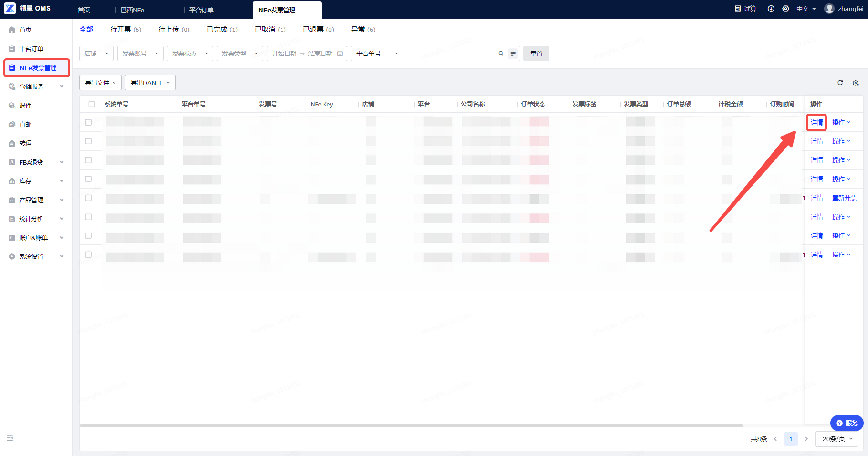This screenshot has width=868, height=456.
Task: Click the settings target icon in top bar
Action: click(x=785, y=9)
